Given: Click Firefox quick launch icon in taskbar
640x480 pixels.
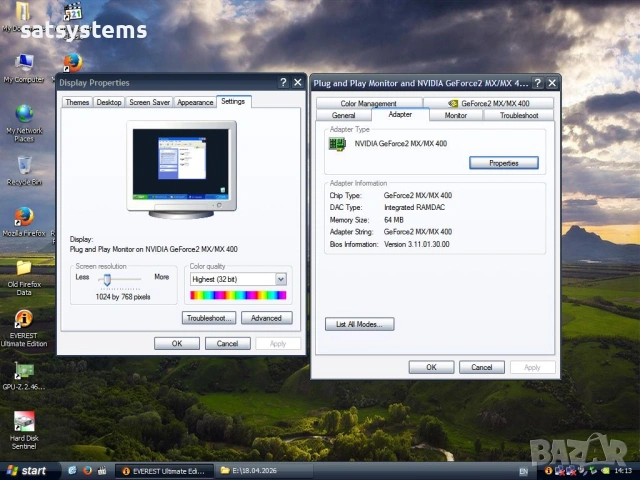Looking at the screenshot, I should (x=87, y=471).
